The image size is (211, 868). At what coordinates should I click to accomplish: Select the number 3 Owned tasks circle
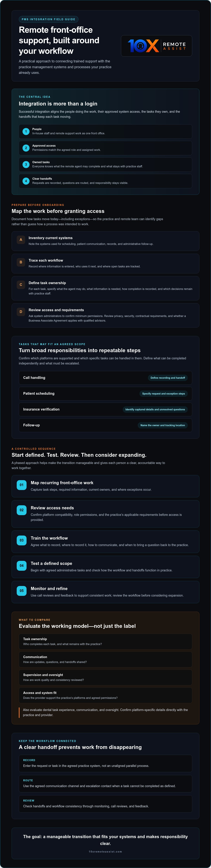26,164
